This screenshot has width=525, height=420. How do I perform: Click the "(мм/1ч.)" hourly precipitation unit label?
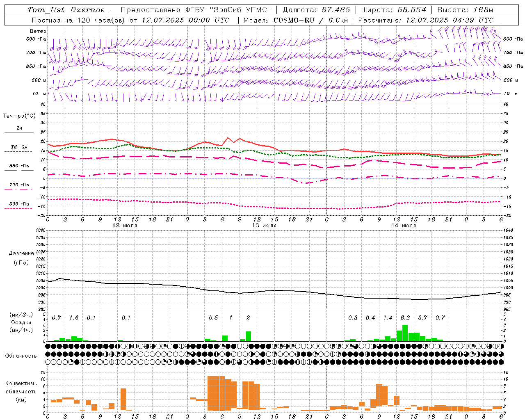(21, 330)
